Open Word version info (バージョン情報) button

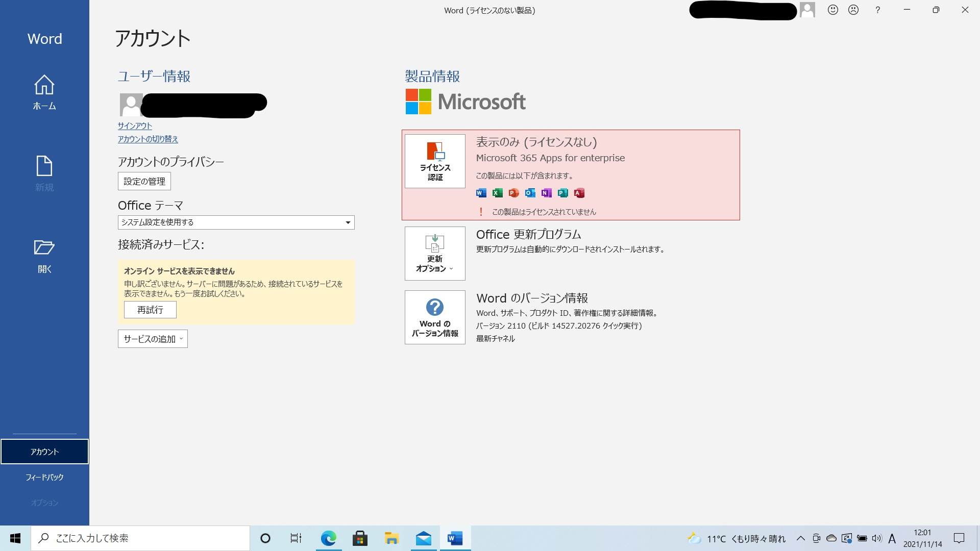435,317
